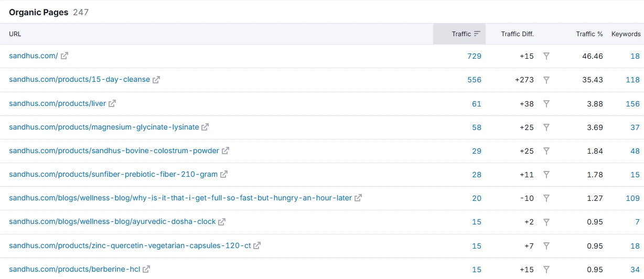This screenshot has height=279, width=644.
Task: Click traffic value 729 for homepage
Action: [x=474, y=56]
